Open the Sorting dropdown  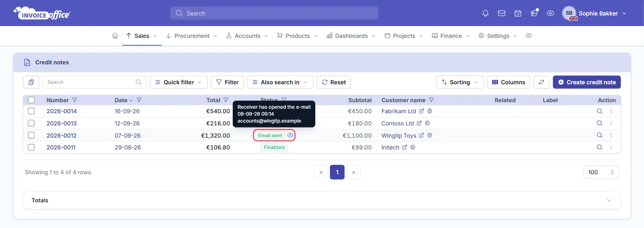click(x=460, y=82)
